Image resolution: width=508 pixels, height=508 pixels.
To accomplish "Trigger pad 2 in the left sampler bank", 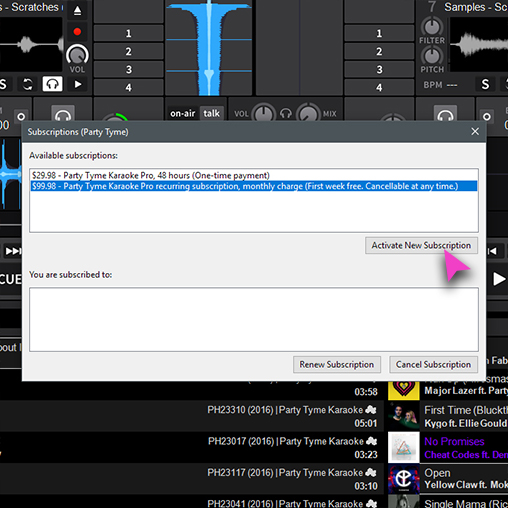I will (129, 51).
